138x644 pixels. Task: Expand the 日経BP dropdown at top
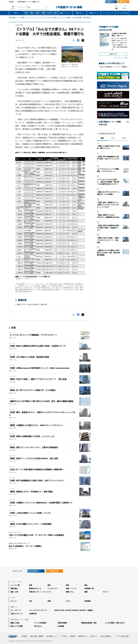(12, 2)
